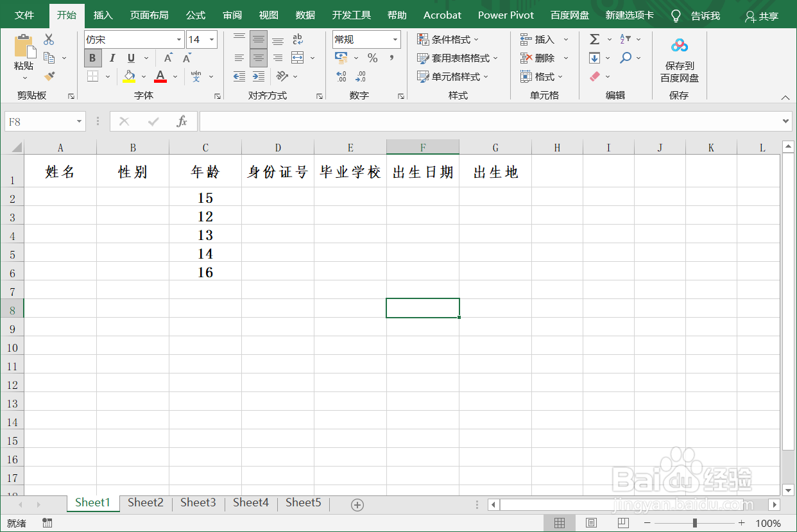Switch to the 插入 Insert tab
Image resolution: width=797 pixels, height=532 pixels.
coord(103,15)
